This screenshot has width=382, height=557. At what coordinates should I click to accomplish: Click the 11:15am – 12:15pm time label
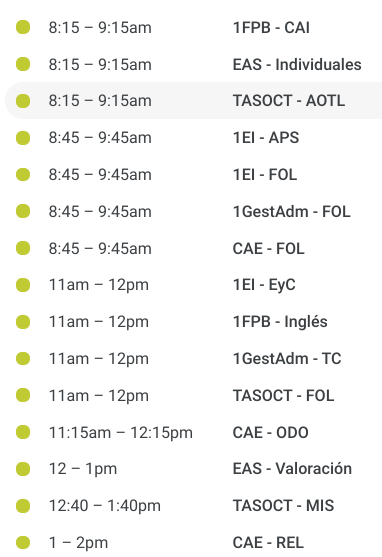[120, 433]
